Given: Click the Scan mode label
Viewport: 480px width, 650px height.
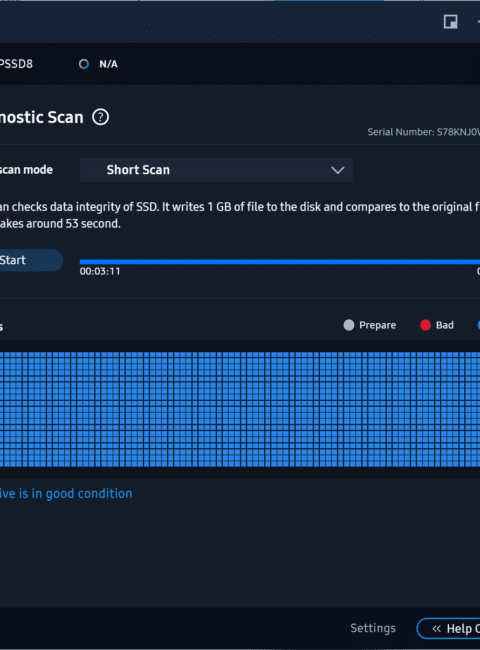Looking at the screenshot, I should coord(26,170).
